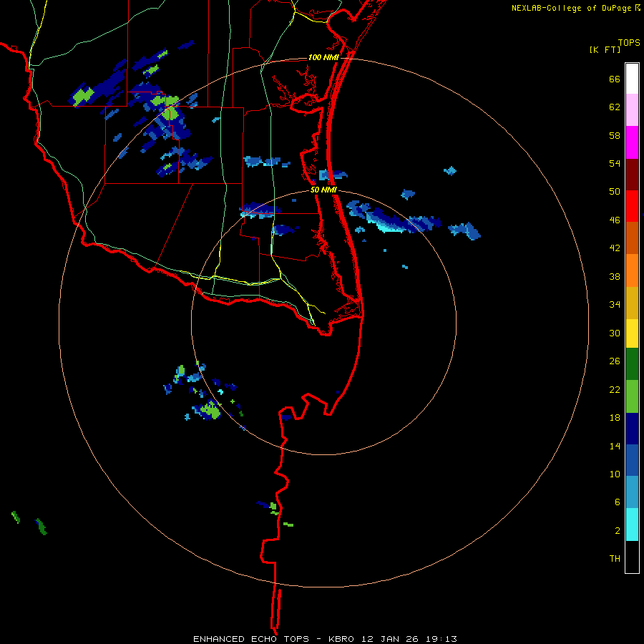Image resolution: width=644 pixels, height=644 pixels.
Task: Click the TOPS legend title
Action: (629, 43)
